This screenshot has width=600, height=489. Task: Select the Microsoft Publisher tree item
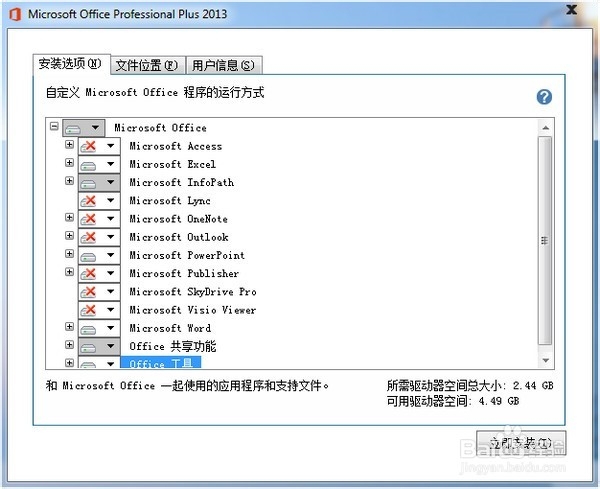tap(184, 274)
